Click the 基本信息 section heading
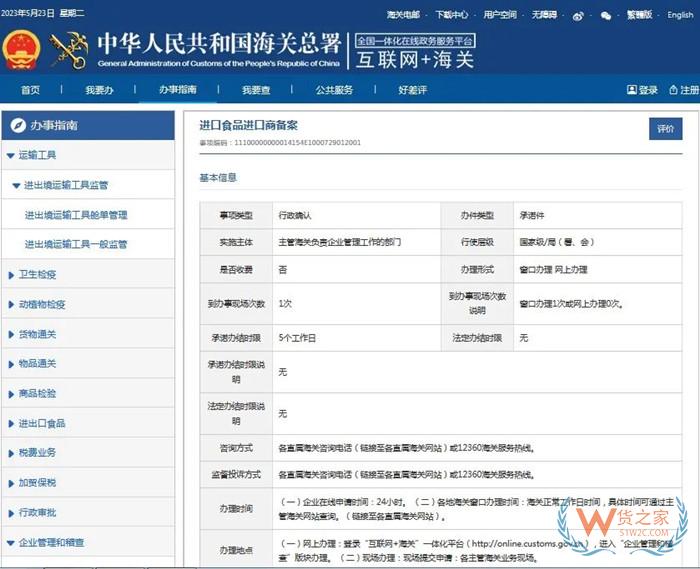This screenshot has height=569, width=700. point(218,178)
